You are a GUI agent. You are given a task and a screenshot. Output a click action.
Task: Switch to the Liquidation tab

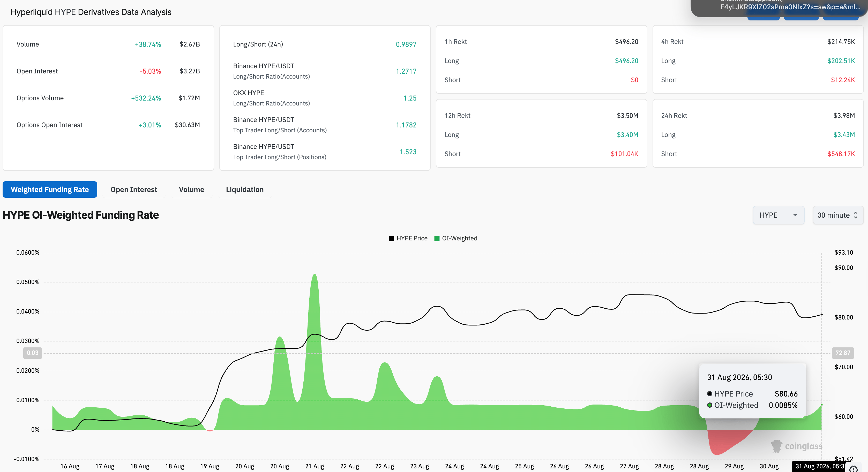245,189
